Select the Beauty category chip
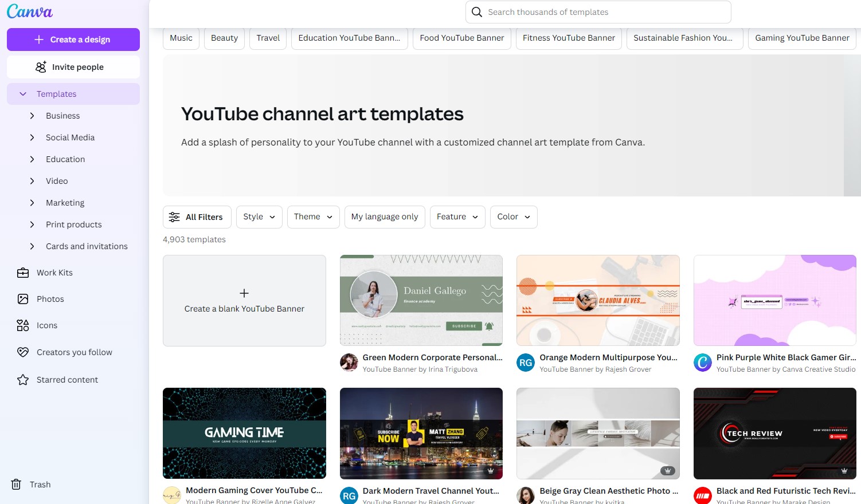This screenshot has height=504, width=861. 224,38
